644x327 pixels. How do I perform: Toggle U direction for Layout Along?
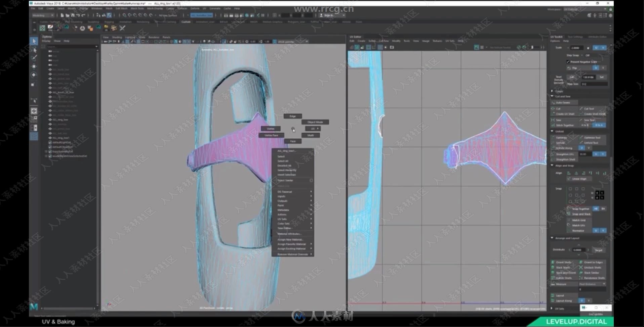coord(581,300)
